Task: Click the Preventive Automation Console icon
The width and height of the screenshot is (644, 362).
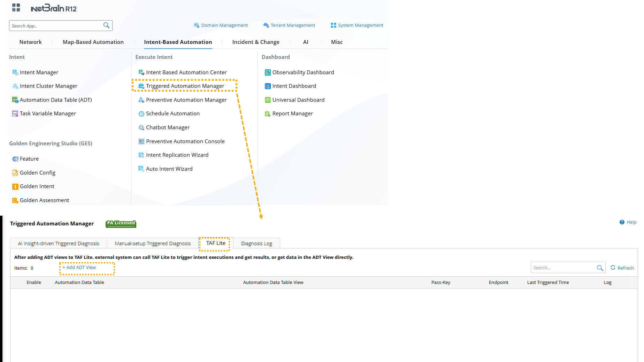Action: click(x=141, y=141)
